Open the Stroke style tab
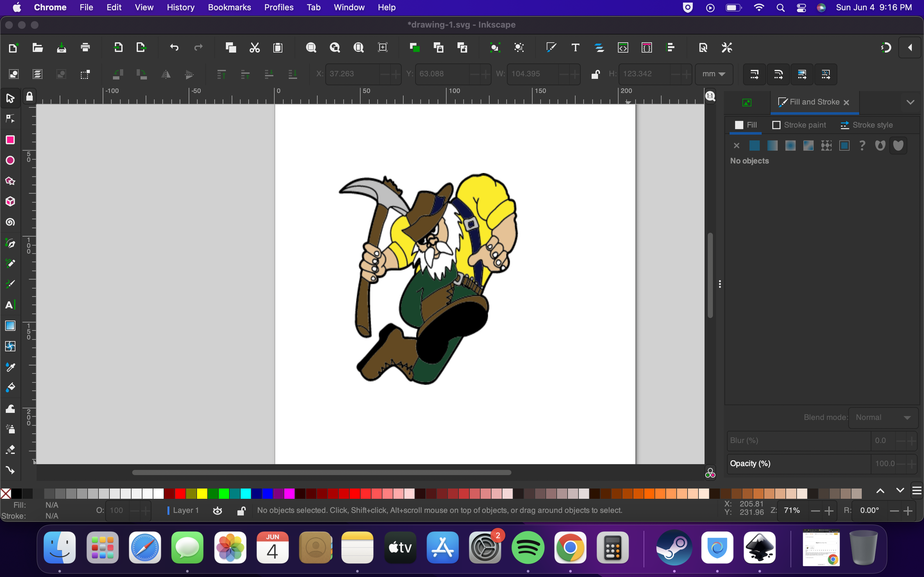Image resolution: width=924 pixels, height=577 pixels. (866, 125)
